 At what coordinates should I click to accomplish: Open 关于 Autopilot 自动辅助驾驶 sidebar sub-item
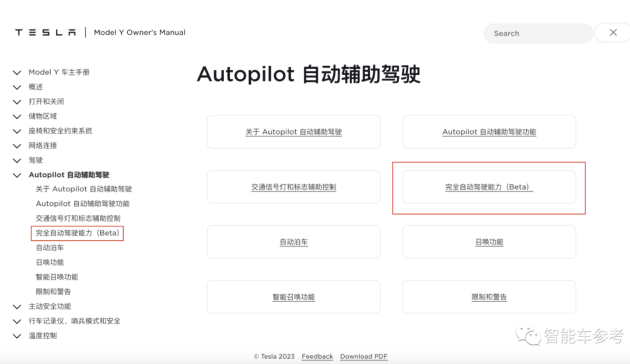pyautogui.click(x=84, y=189)
